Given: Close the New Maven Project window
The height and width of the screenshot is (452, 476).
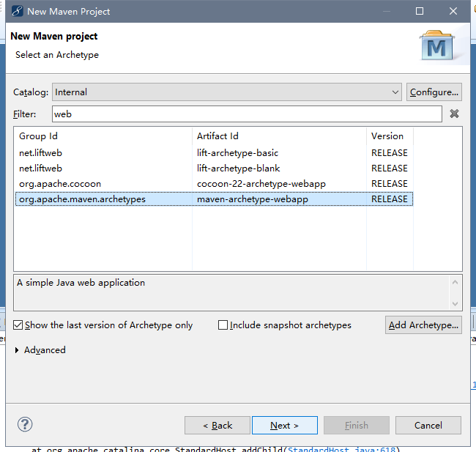Looking at the screenshot, I should pos(453,11).
